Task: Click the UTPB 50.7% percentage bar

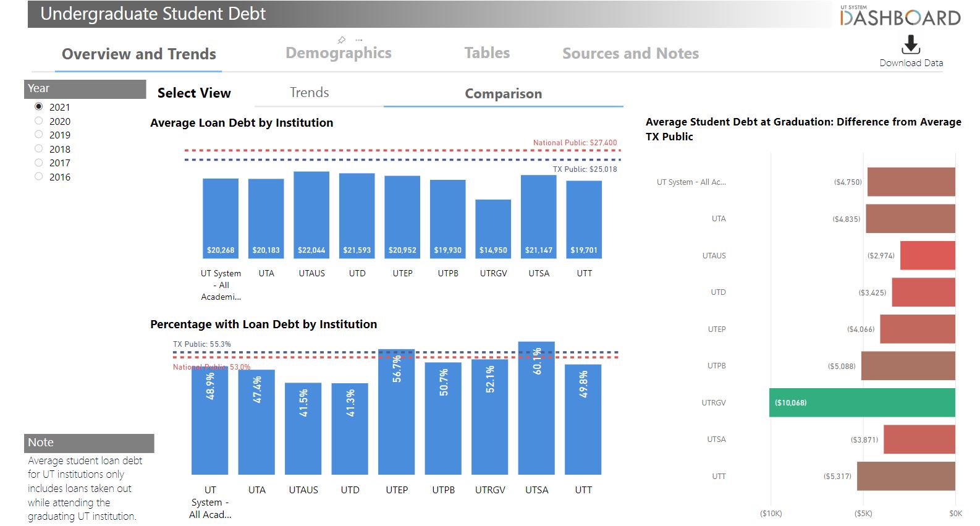Action: click(443, 418)
